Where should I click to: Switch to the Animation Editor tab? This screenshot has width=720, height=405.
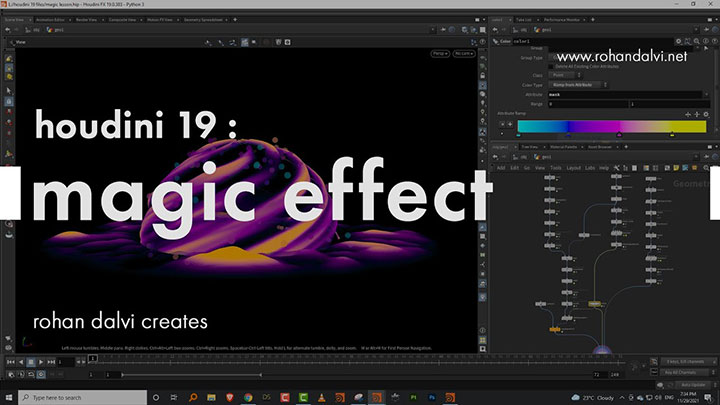click(50, 20)
